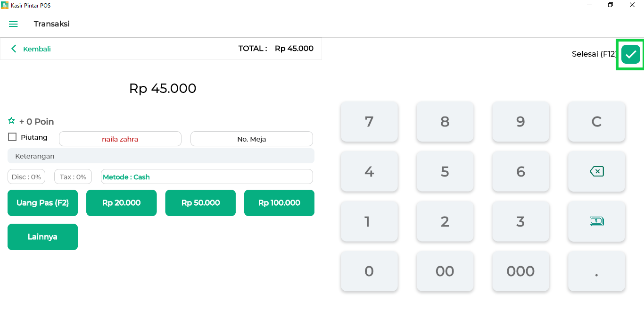Screen dimensions: 644x328
Task: Click the Kembali back arrow
Action: [x=14, y=49]
